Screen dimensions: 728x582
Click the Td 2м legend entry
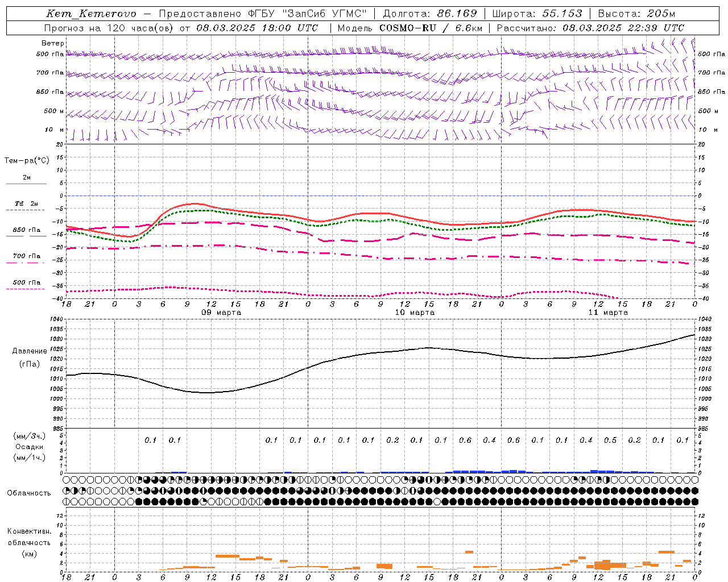27,203
